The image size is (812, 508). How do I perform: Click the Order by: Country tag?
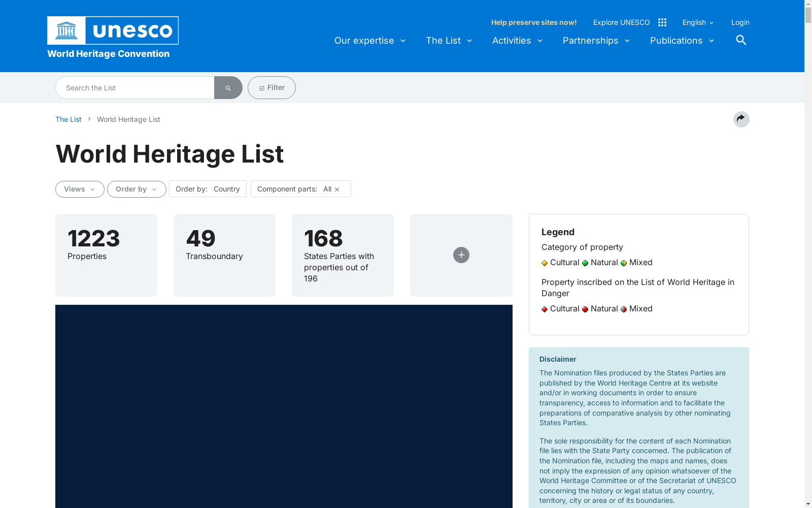pyautogui.click(x=208, y=189)
